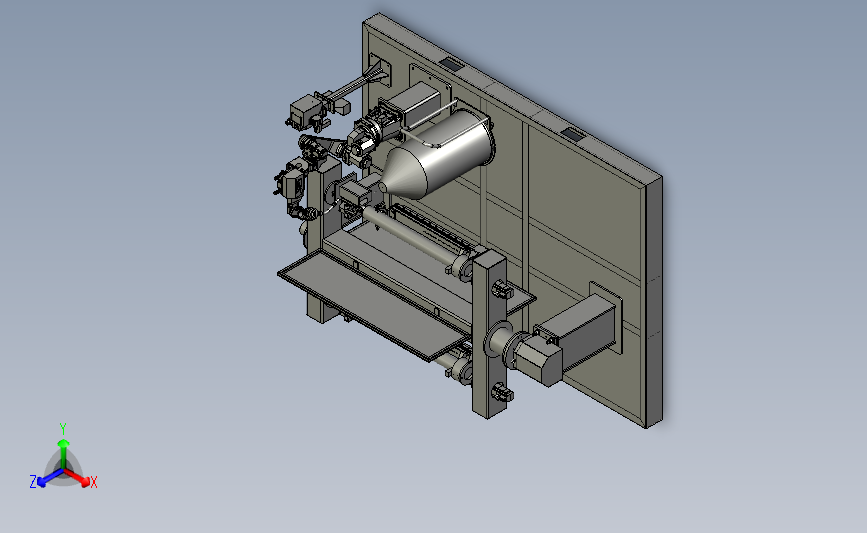Click the blue Z axis of the triad
This screenshot has height=533, width=867.
pos(49,478)
